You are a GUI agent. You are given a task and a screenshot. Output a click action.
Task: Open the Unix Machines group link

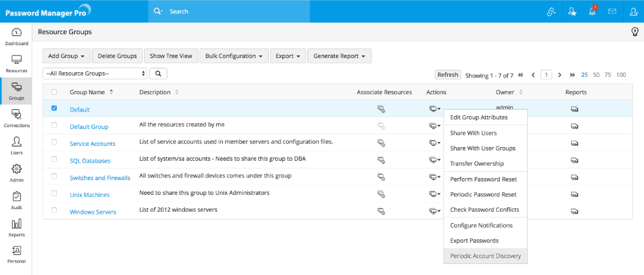click(x=89, y=194)
